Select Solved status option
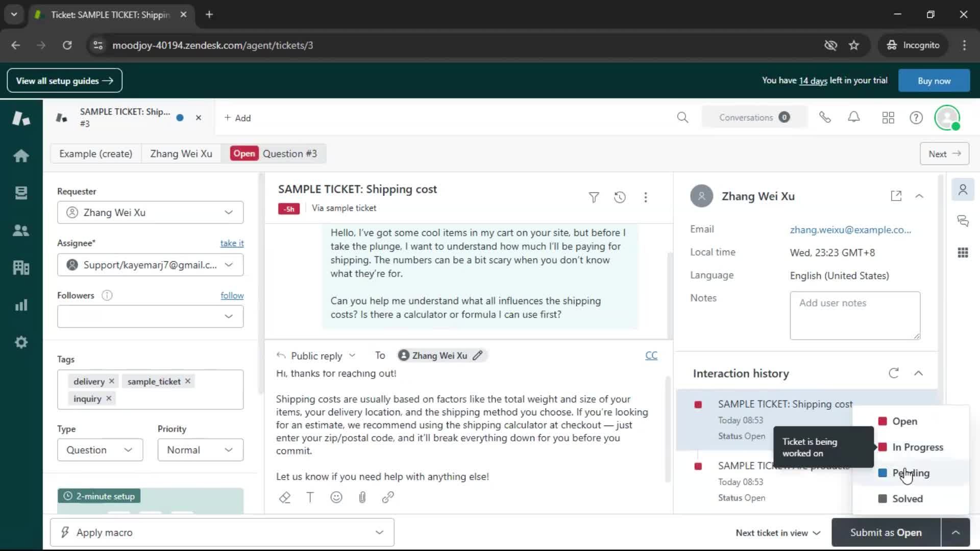Image resolution: width=980 pixels, height=551 pixels. 911,499
